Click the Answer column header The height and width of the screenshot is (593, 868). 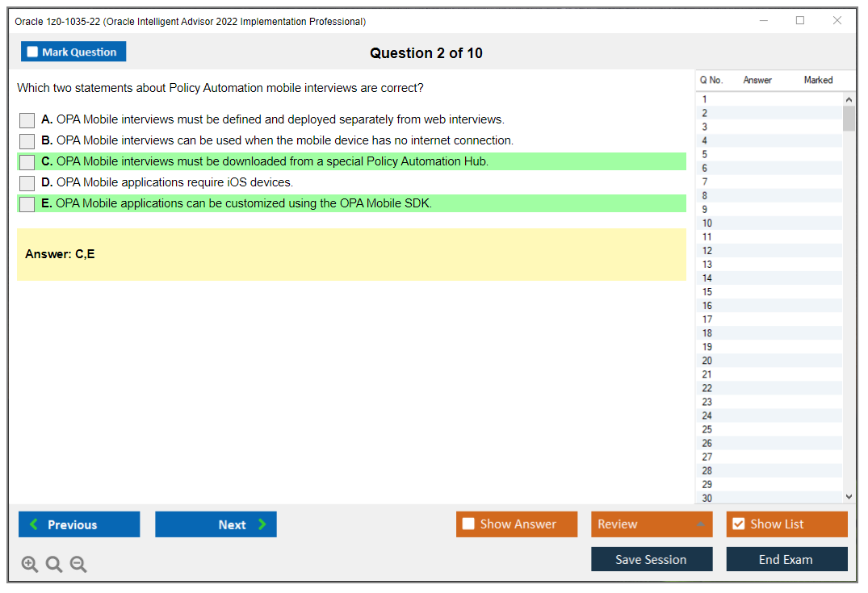757,80
